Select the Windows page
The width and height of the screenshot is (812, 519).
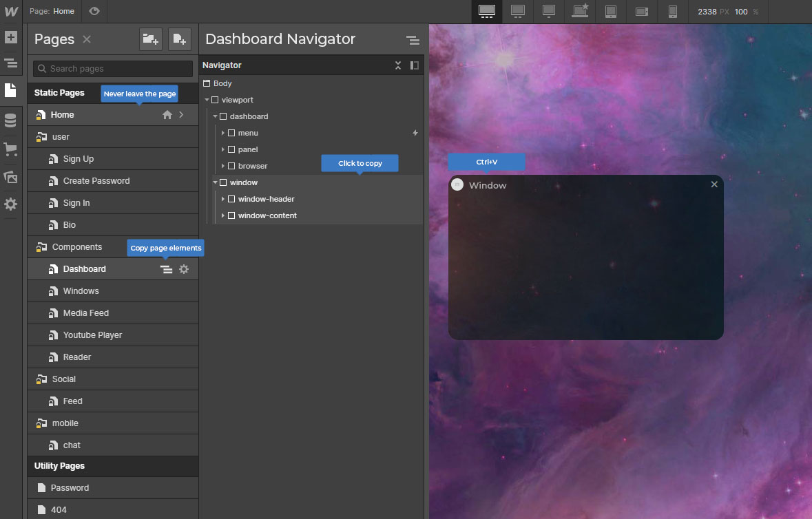(x=81, y=291)
